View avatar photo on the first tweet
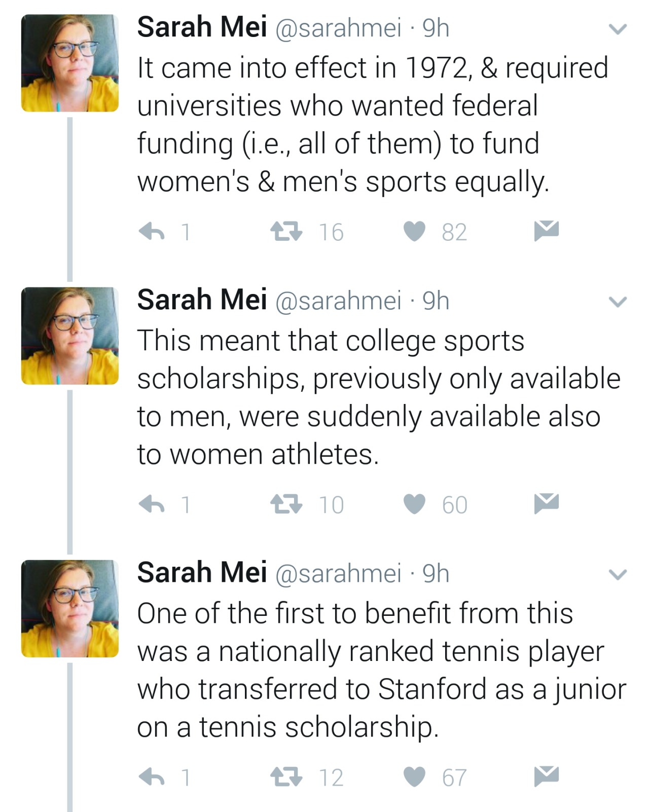 click(70, 63)
